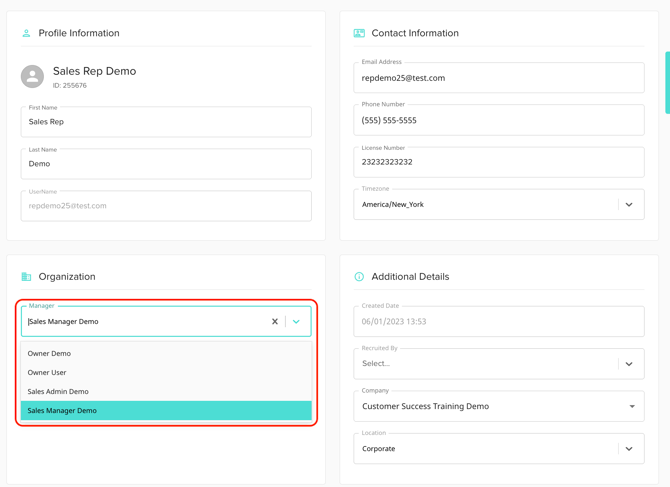670x487 pixels.
Task: Collapse the Manager dropdown with the chevron
Action: (x=297, y=322)
